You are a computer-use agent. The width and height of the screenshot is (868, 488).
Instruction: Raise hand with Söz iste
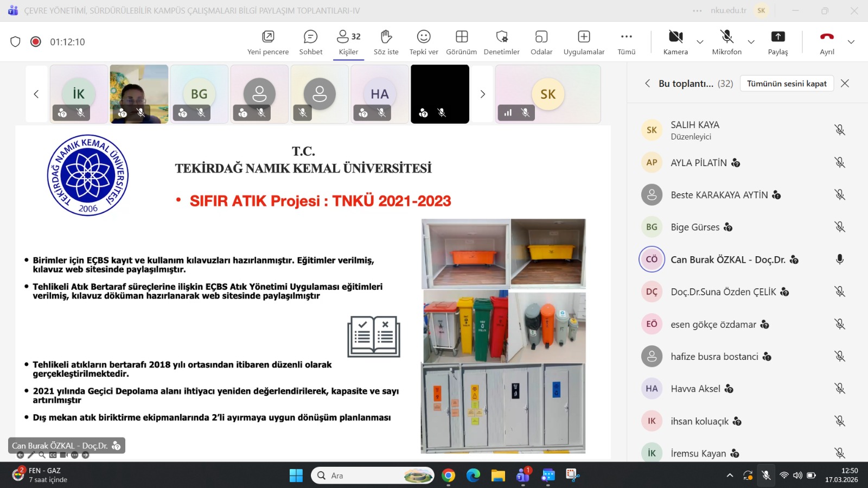click(x=386, y=42)
